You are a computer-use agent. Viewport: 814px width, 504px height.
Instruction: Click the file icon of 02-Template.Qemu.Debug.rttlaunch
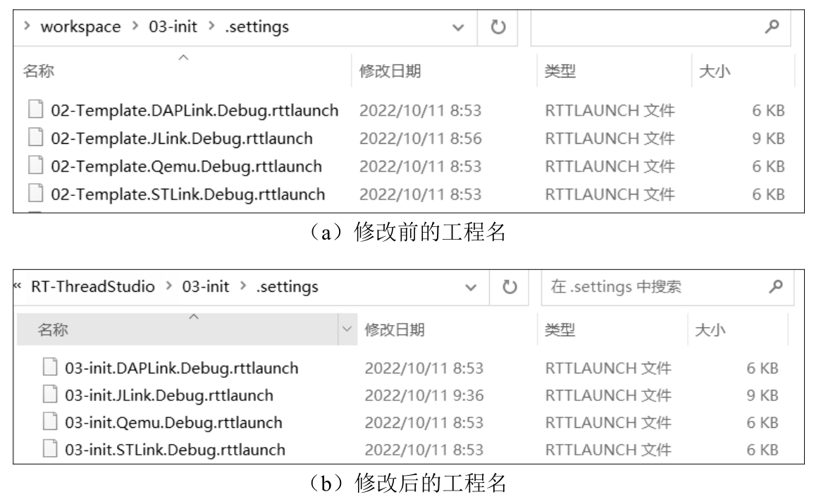coord(35,167)
